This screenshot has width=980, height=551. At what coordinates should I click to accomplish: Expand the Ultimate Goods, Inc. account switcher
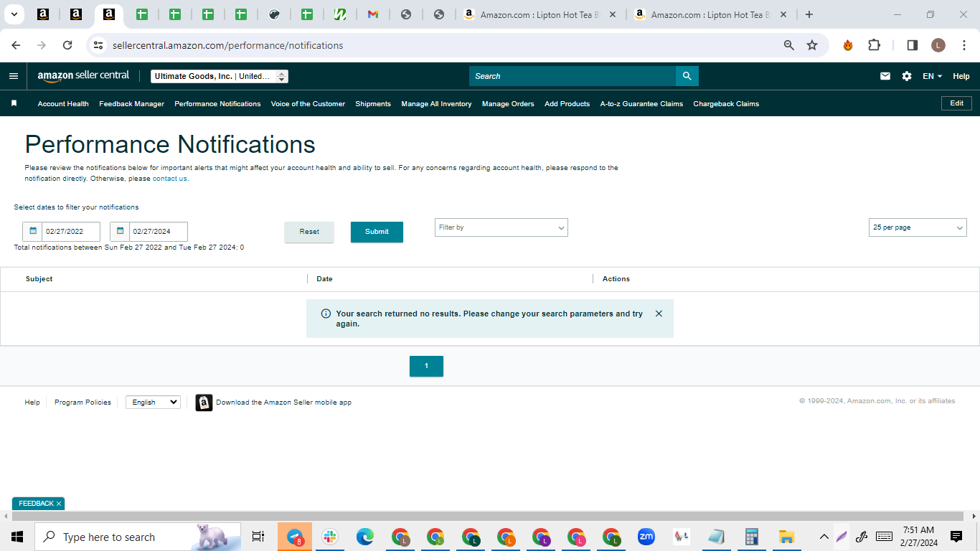[x=220, y=76]
